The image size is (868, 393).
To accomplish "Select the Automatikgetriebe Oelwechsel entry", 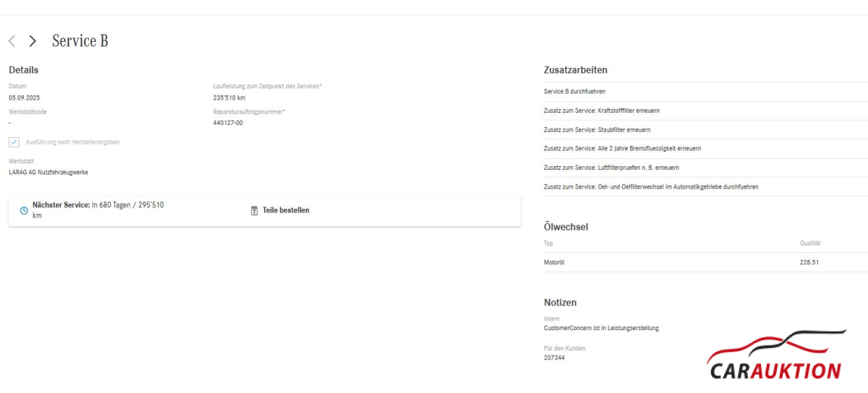I will pyautogui.click(x=651, y=187).
